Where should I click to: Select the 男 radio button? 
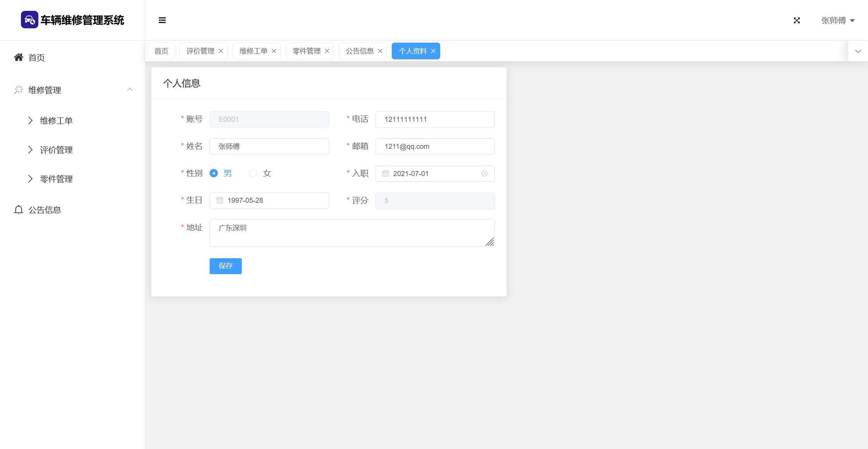pos(214,173)
